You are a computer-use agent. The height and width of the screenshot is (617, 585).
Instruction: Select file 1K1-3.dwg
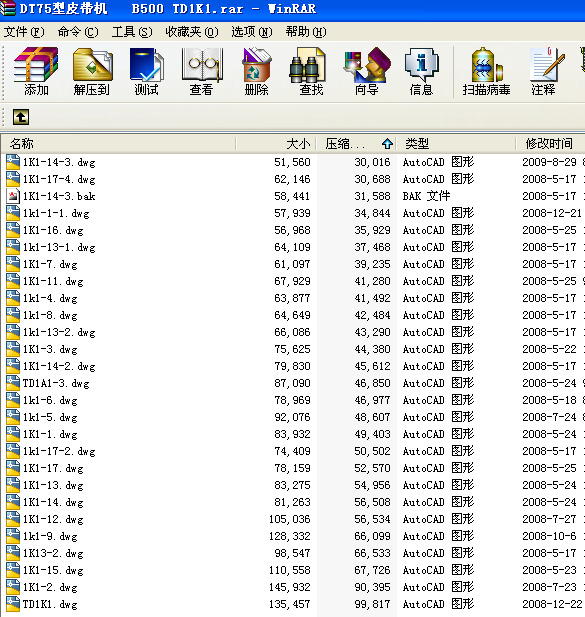tap(50, 349)
